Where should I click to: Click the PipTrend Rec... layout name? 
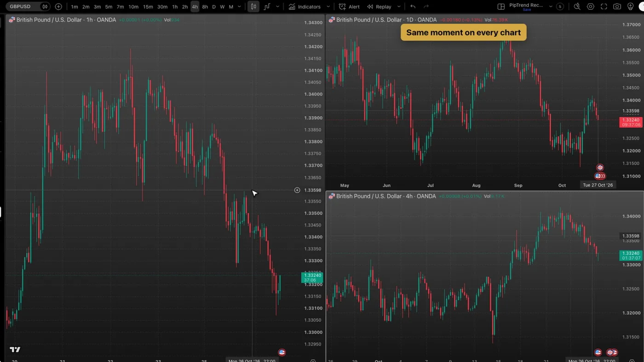tap(526, 6)
